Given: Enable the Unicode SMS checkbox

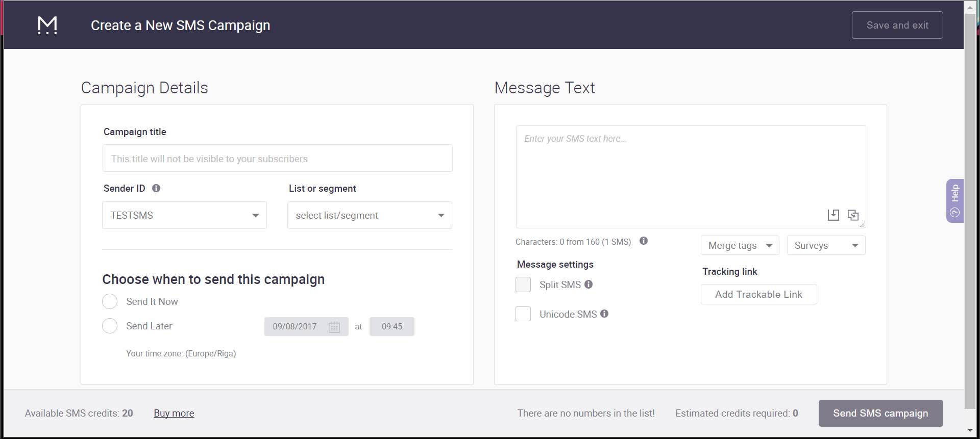Looking at the screenshot, I should [x=523, y=314].
